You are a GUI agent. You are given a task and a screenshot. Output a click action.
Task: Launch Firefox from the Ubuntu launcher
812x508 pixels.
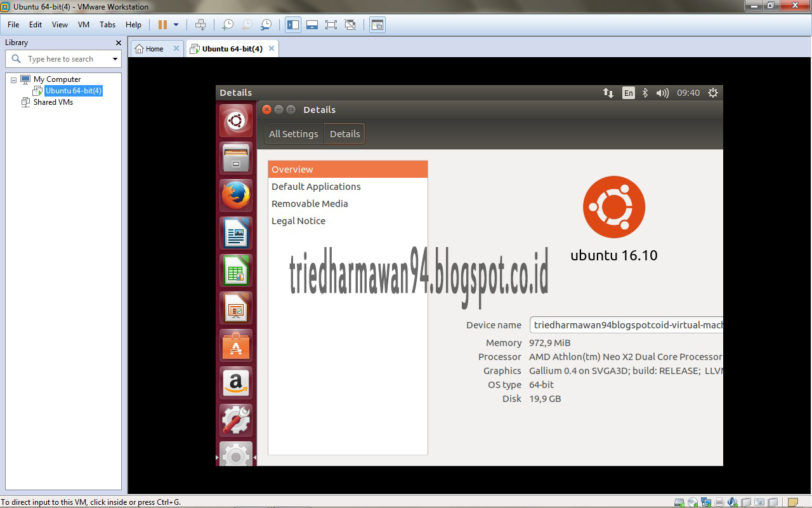236,196
